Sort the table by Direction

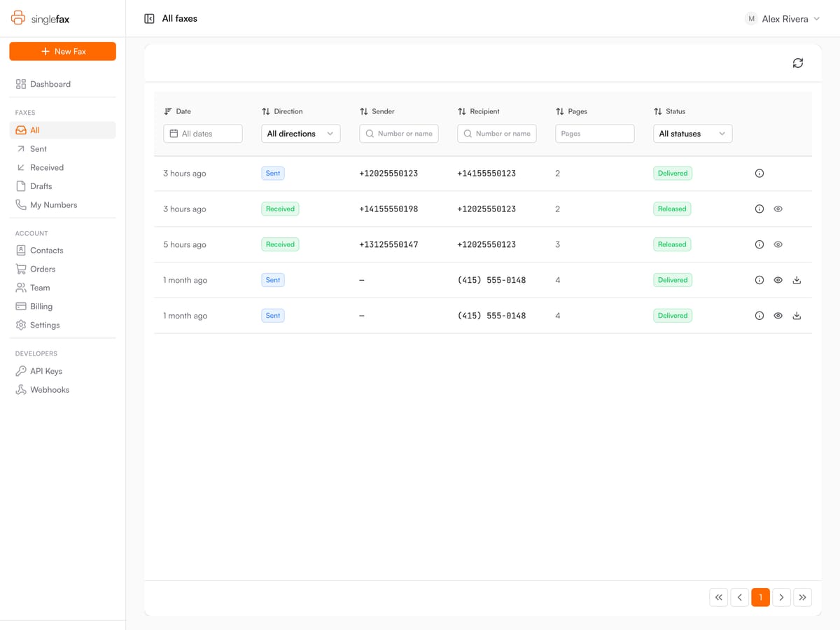coord(282,111)
